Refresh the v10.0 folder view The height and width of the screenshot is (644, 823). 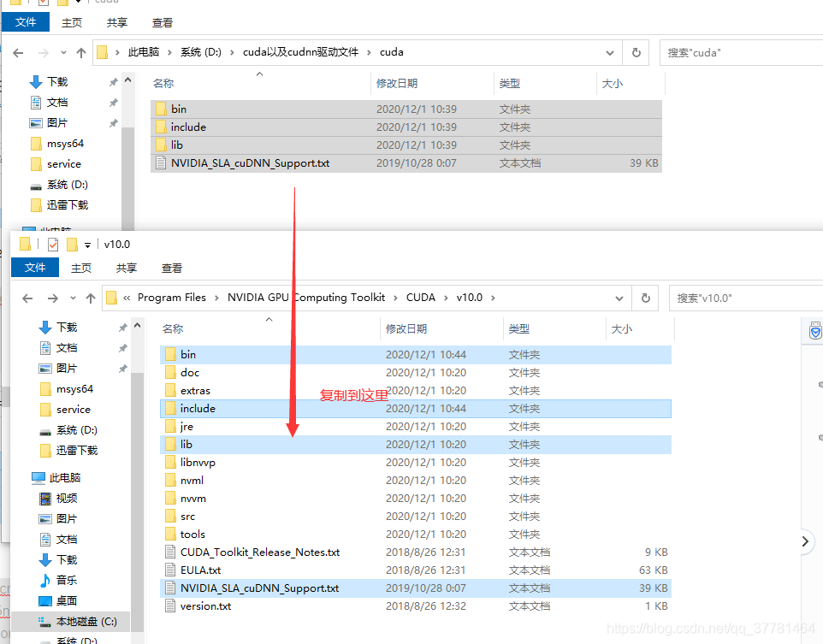click(x=646, y=298)
